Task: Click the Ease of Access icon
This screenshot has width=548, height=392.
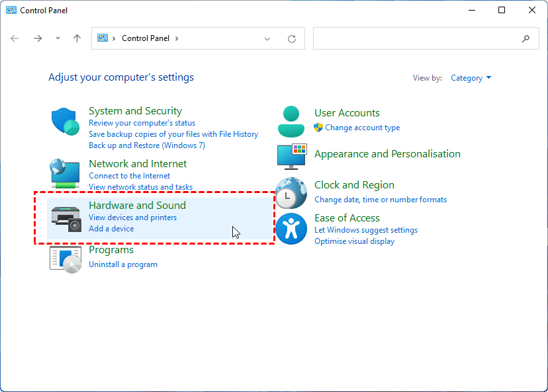Action: tap(291, 229)
